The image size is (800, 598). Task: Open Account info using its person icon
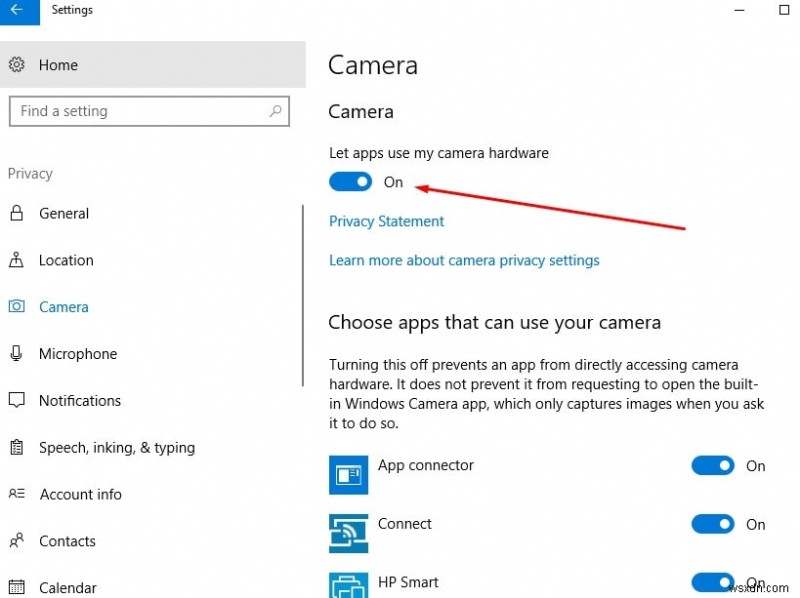click(x=16, y=494)
